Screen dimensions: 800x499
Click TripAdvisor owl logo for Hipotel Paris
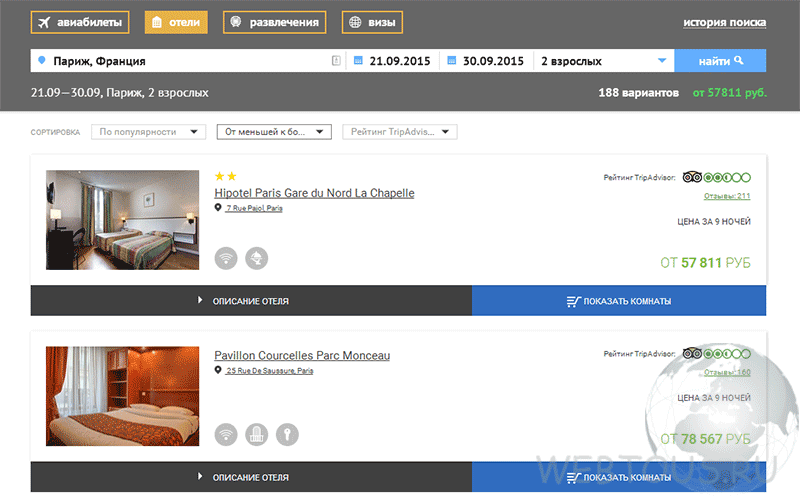tap(692, 178)
